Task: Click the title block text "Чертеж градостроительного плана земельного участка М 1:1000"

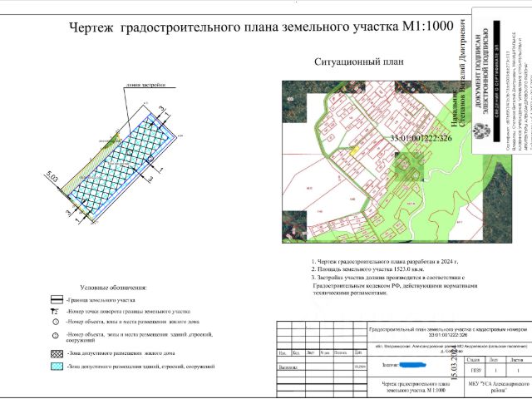Action: [416, 387]
